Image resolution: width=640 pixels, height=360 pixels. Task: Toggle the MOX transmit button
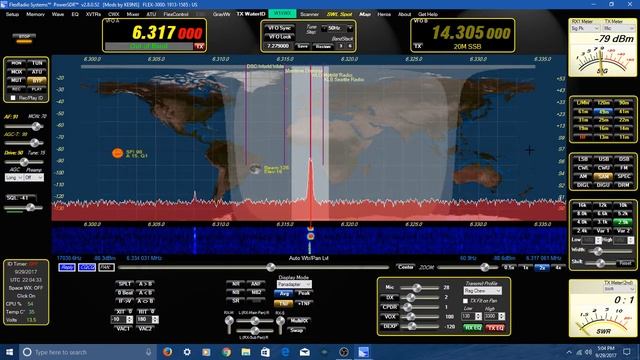(x=16, y=71)
